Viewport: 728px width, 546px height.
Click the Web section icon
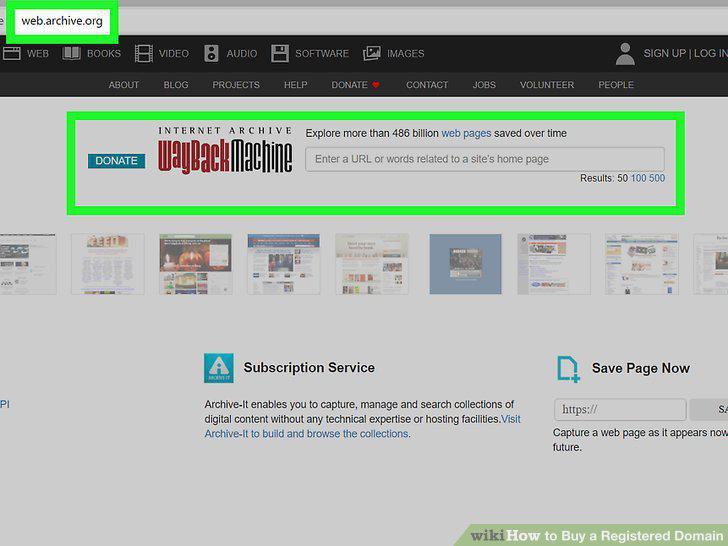point(12,53)
